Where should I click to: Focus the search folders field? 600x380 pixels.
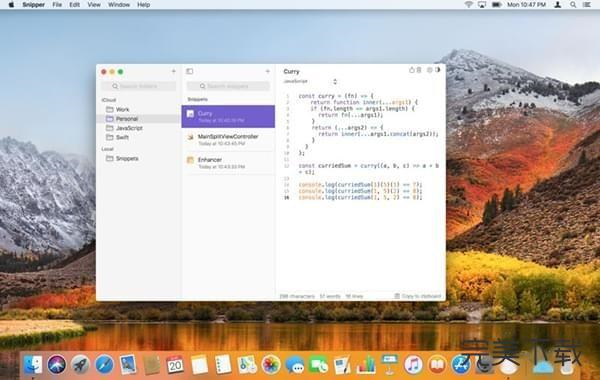coord(139,86)
